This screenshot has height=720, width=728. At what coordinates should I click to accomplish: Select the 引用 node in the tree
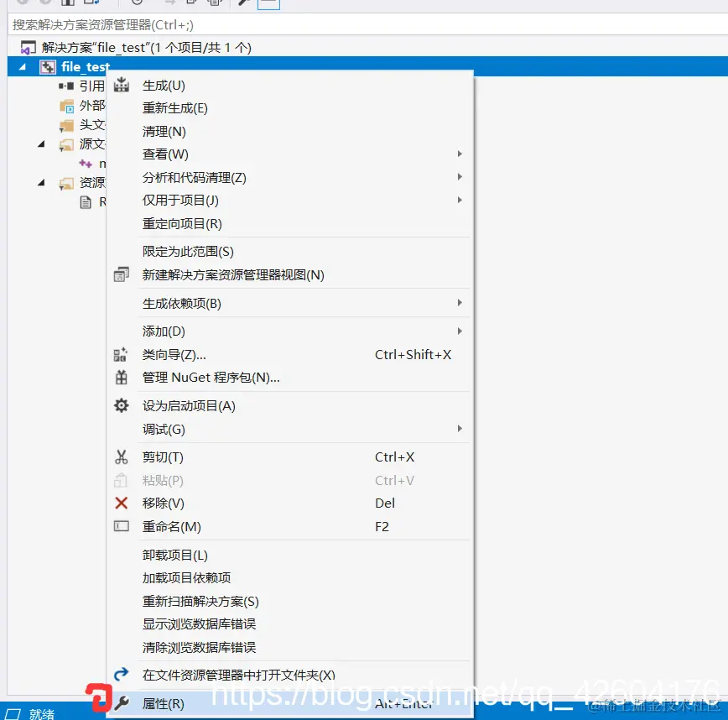(x=90, y=86)
